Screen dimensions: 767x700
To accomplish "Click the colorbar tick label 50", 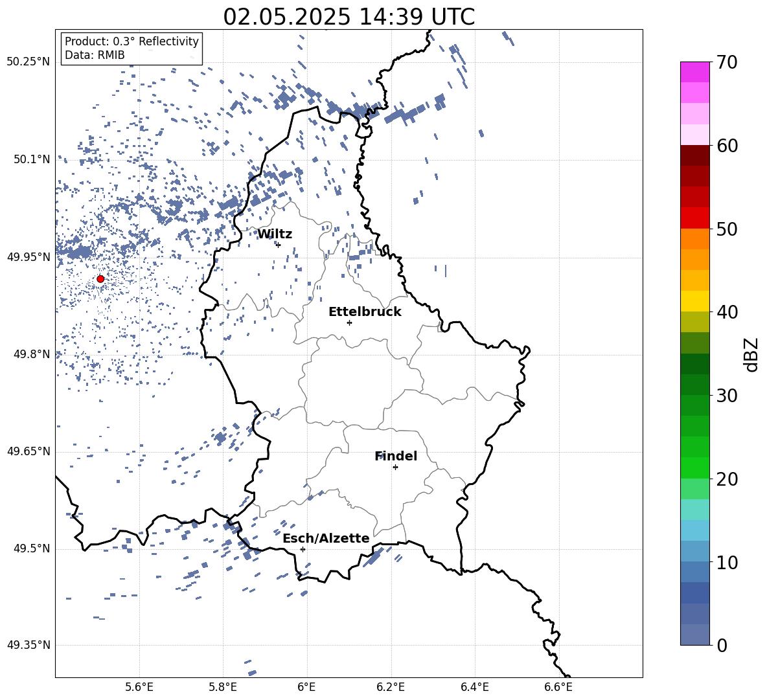I will pos(727,229).
